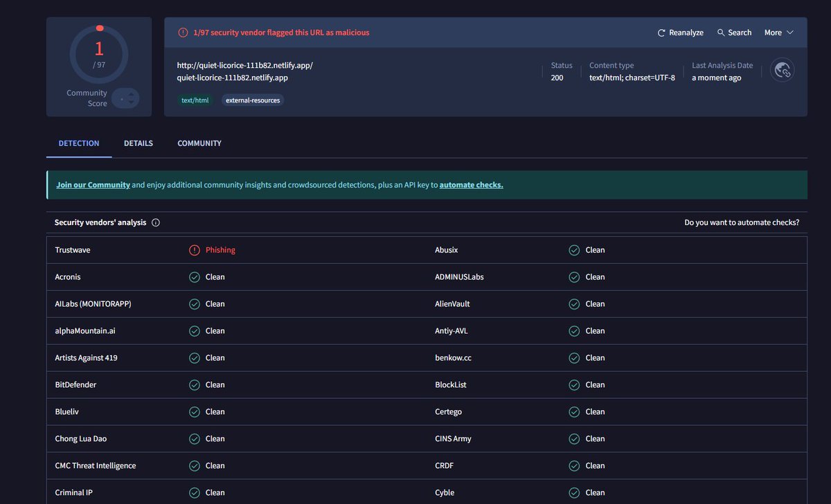Click the Search button label
The image size is (831, 504).
[x=740, y=33]
